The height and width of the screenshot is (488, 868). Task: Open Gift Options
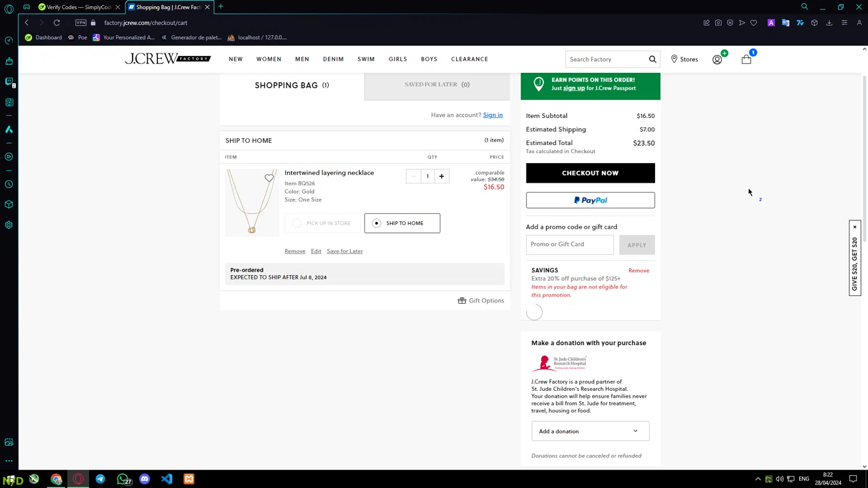point(481,301)
